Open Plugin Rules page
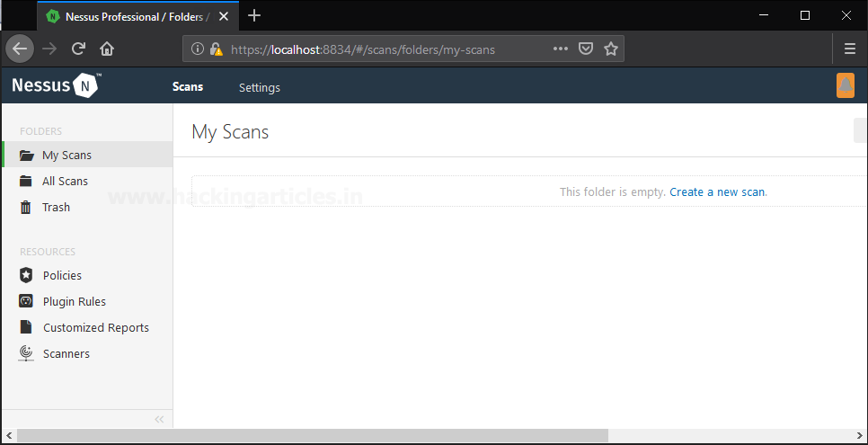The image size is (868, 445). click(x=87, y=301)
